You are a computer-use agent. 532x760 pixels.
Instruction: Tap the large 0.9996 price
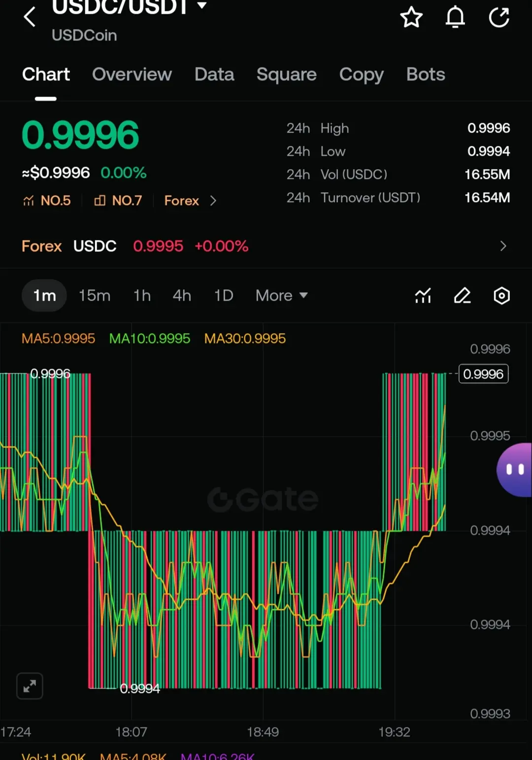click(80, 135)
